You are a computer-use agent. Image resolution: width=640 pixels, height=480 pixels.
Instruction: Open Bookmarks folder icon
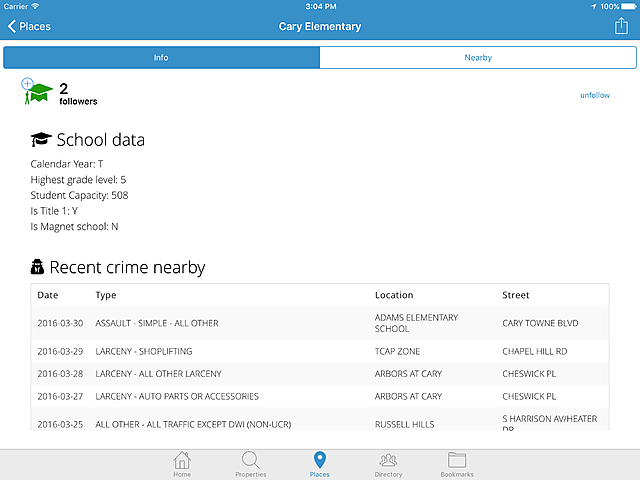[x=457, y=464]
